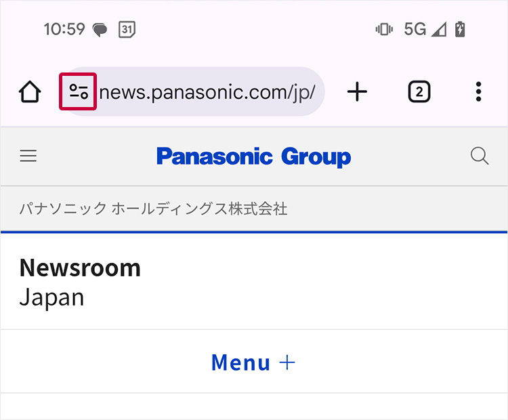Screen dimensions: 508x420
Task: Tap the new tab plus icon
Action: [357, 91]
